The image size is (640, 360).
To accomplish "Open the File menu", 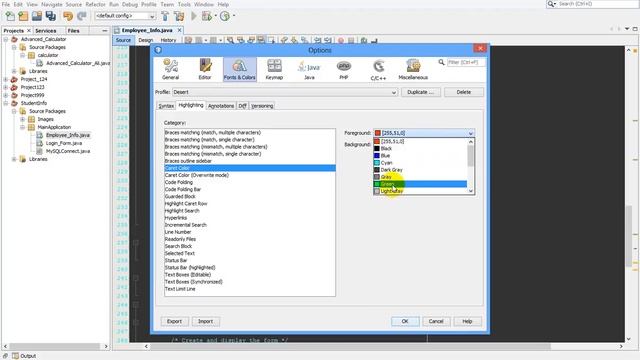I will [6, 4].
